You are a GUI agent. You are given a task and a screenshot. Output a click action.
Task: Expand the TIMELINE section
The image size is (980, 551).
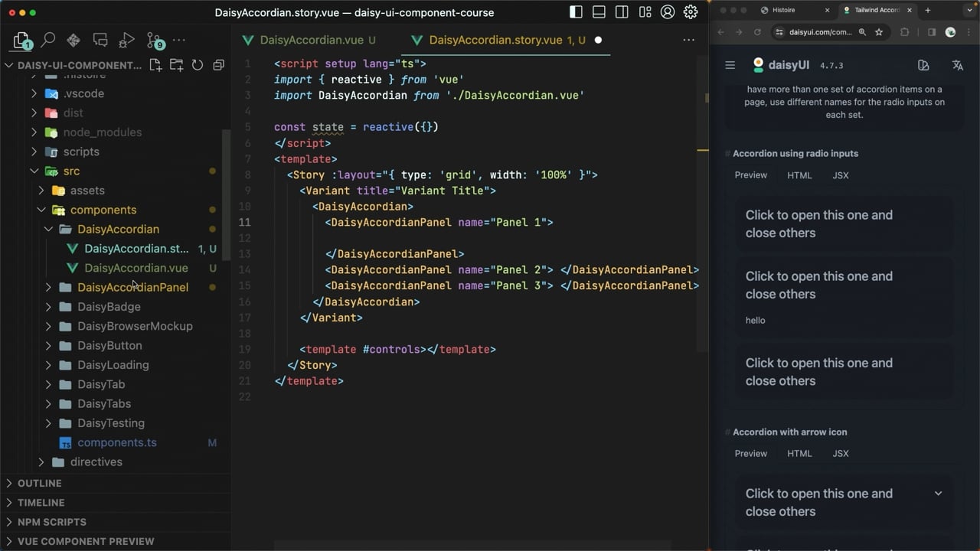coord(115,503)
